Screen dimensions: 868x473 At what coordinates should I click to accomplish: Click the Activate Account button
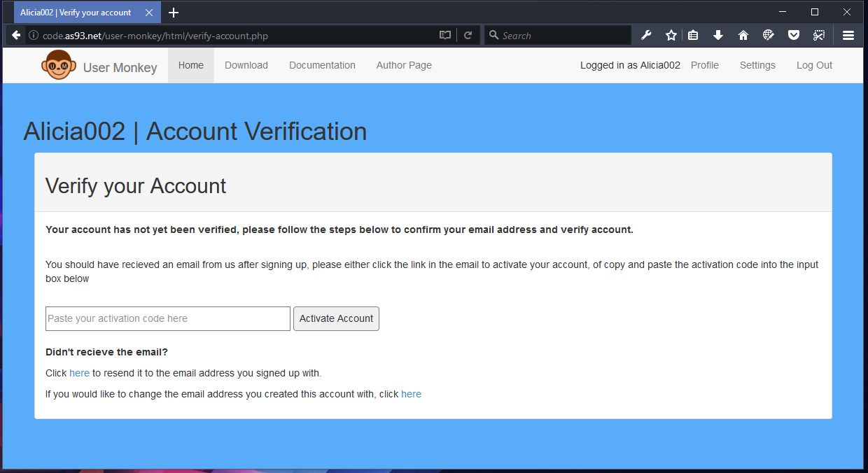click(336, 318)
